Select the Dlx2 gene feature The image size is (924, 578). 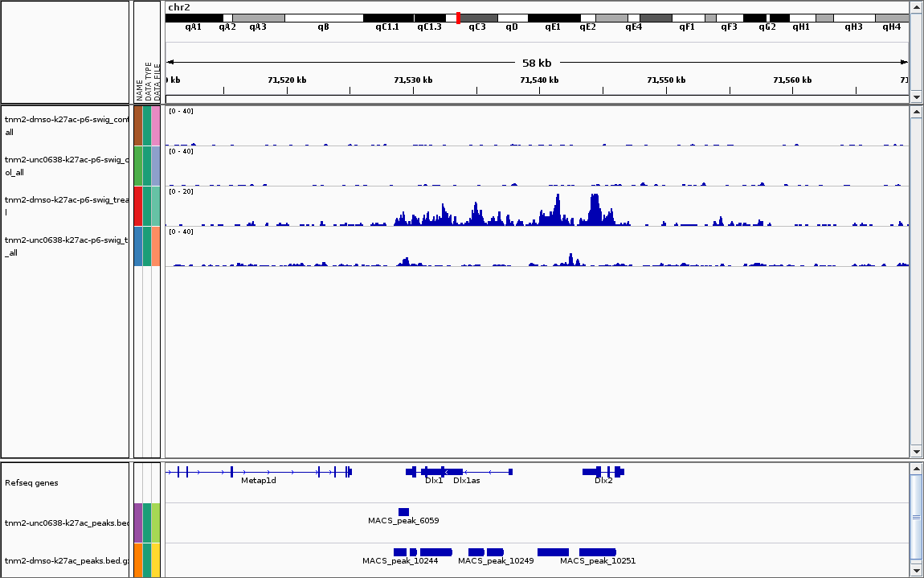click(x=603, y=471)
